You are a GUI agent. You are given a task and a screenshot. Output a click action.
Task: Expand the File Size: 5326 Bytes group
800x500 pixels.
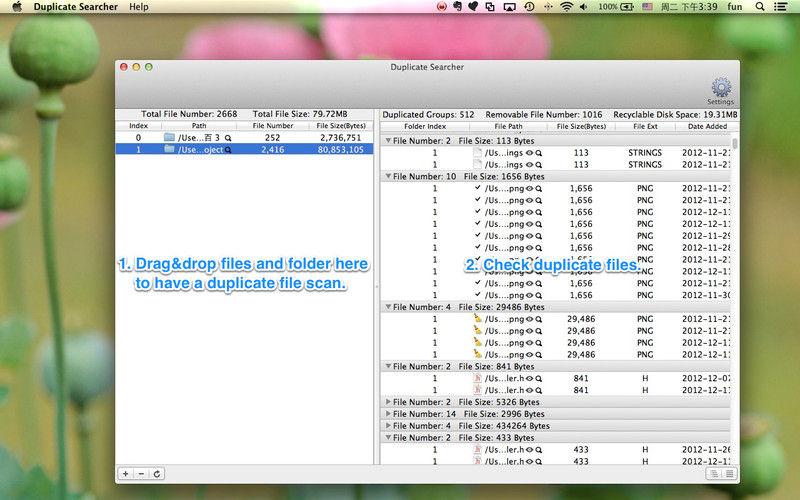click(388, 402)
